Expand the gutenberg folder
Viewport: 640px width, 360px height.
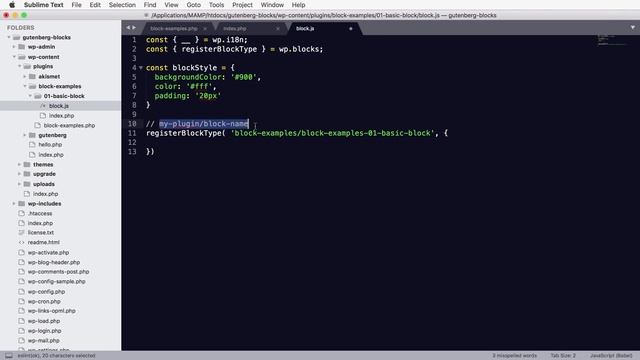click(x=24, y=135)
